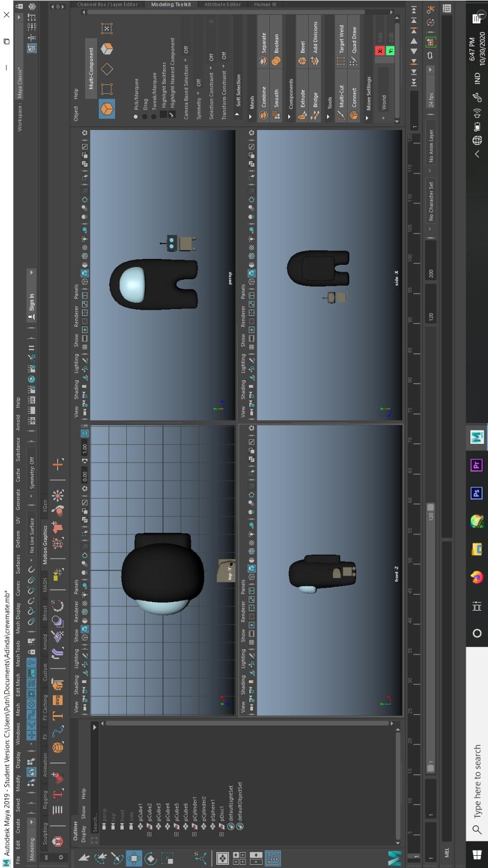Select pCube3 in the Outliner

coord(158,813)
